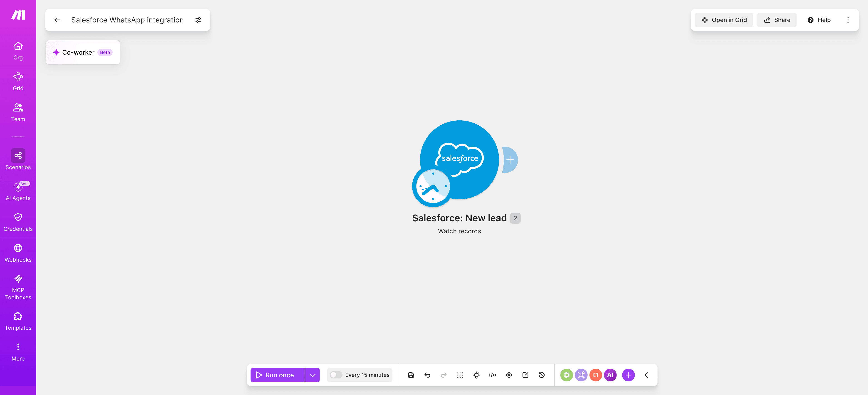The width and height of the screenshot is (868, 395).
Task: Go back using the back arrow
Action: tap(57, 20)
